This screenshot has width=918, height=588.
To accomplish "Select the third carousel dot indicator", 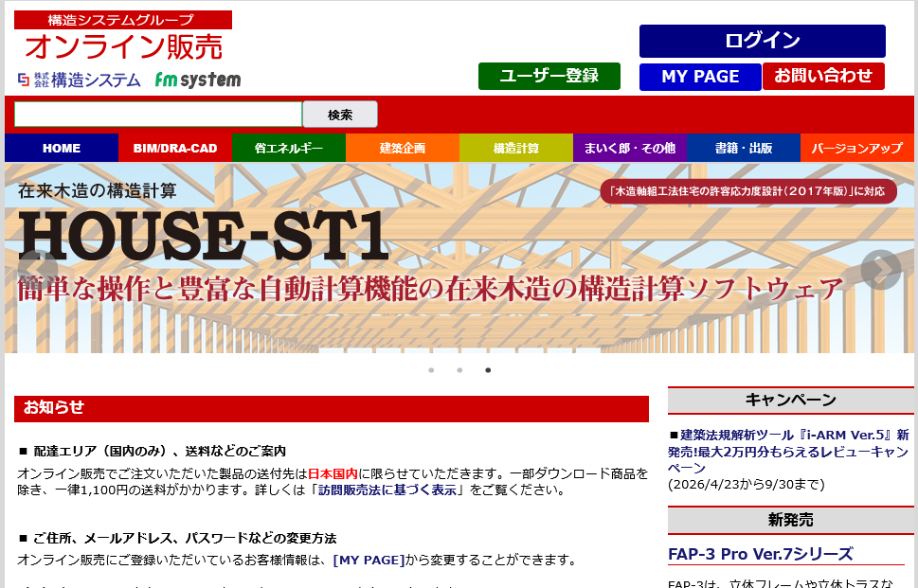I will (x=488, y=370).
